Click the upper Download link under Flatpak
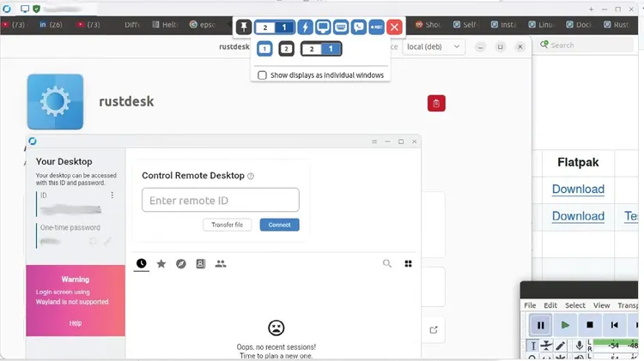The width and height of the screenshot is (644, 361). 578,190
